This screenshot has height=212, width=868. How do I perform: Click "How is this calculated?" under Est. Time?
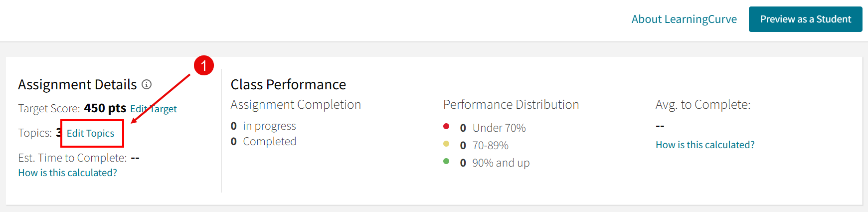point(68,173)
